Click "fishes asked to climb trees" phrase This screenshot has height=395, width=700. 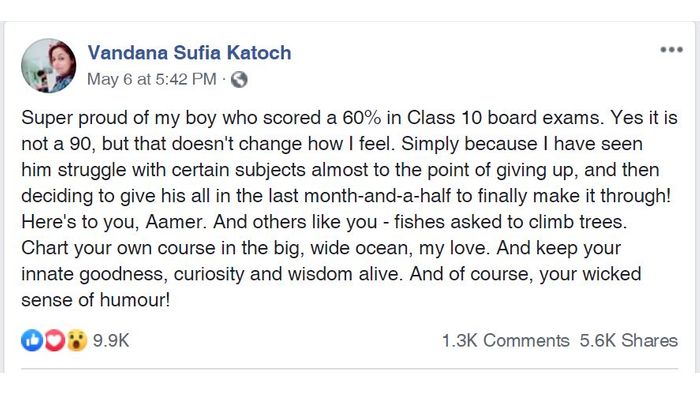pos(508,222)
